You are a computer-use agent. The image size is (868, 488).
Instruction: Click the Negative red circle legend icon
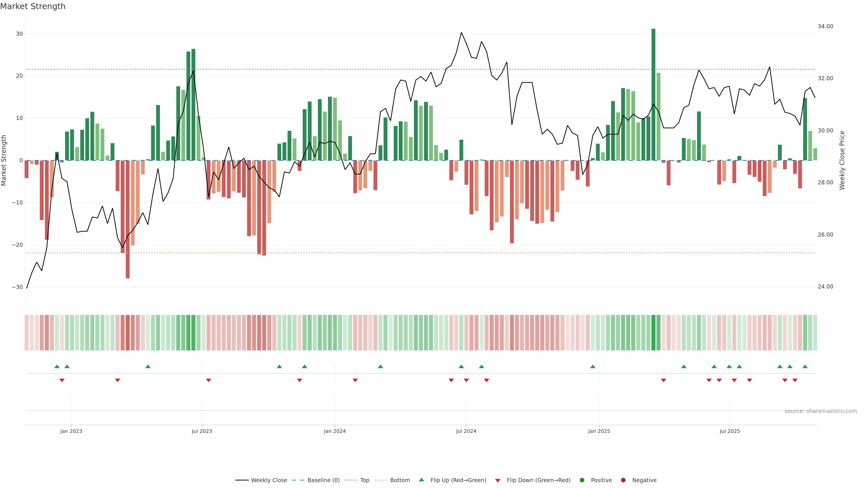623,480
